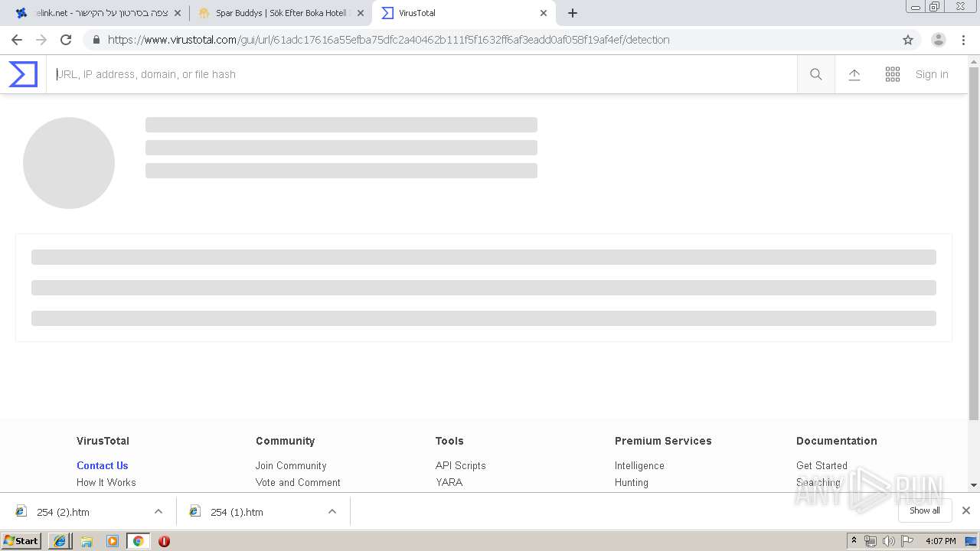Click the action center flag icon
The width and height of the screenshot is (980, 551).
pos(908,541)
